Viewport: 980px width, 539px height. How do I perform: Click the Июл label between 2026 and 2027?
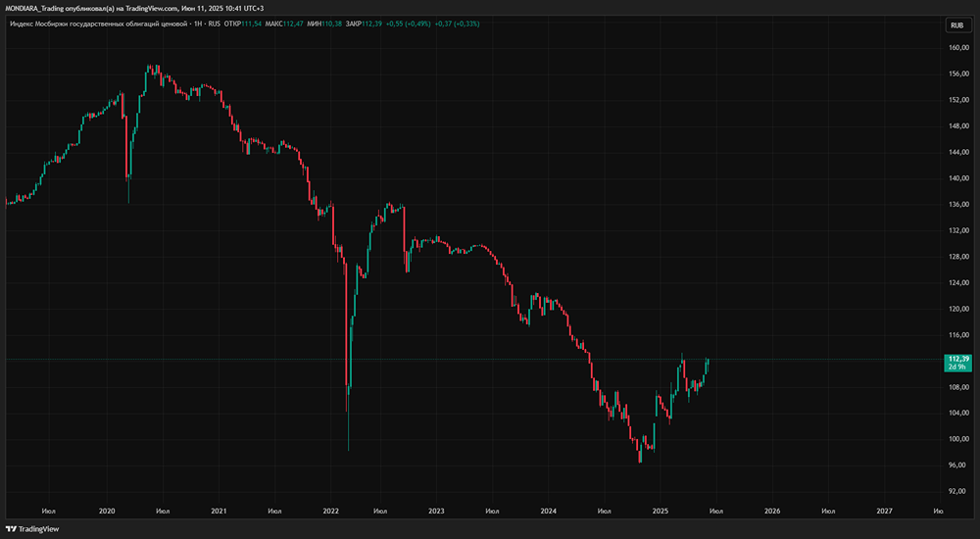pyautogui.click(x=828, y=511)
